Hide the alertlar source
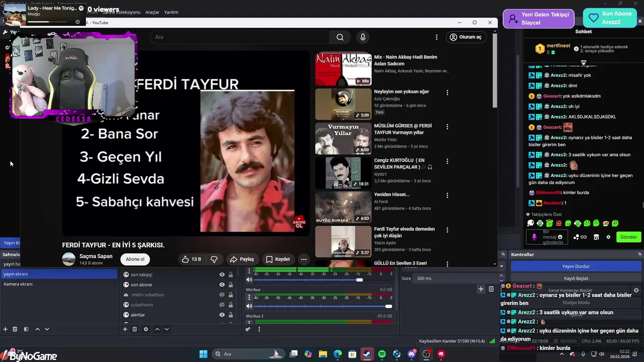The height and width of the screenshot is (362, 644). 222,315
